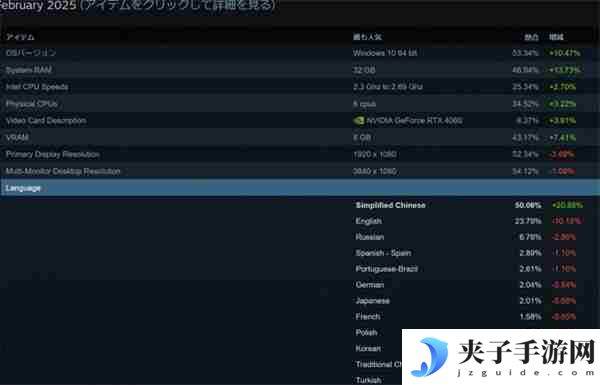Select the Japanese language entry
600x385 pixels.
[373, 301]
